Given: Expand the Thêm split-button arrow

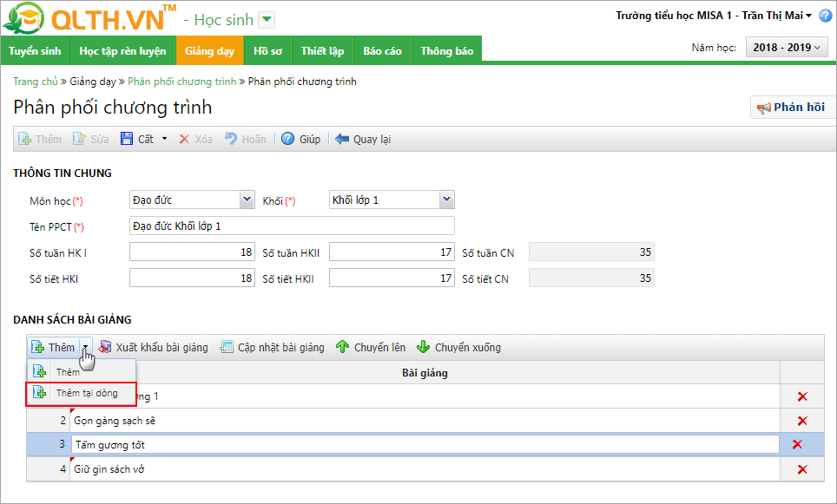Looking at the screenshot, I should click(85, 347).
